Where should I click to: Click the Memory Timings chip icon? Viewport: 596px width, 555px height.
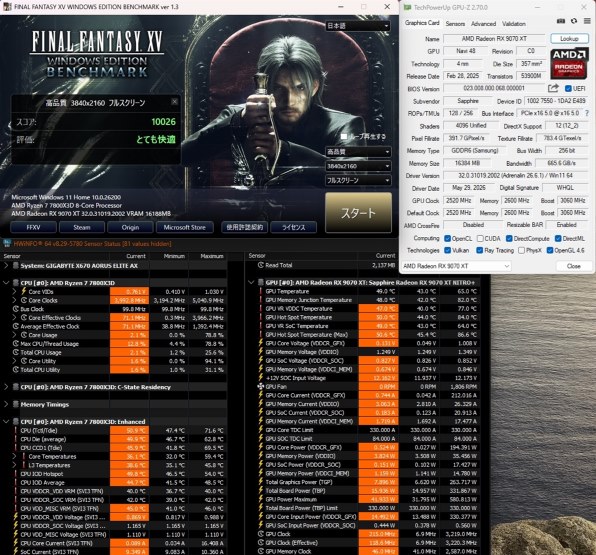coord(16,404)
